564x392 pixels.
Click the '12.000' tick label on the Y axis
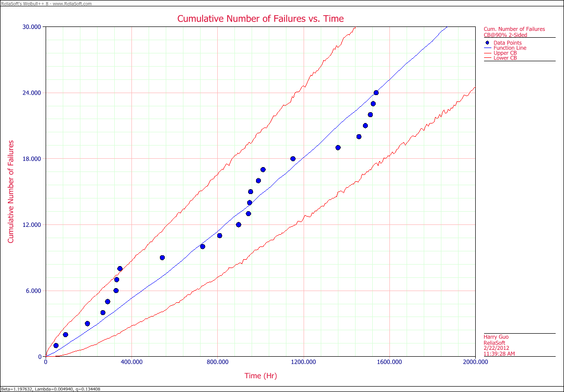click(33, 225)
